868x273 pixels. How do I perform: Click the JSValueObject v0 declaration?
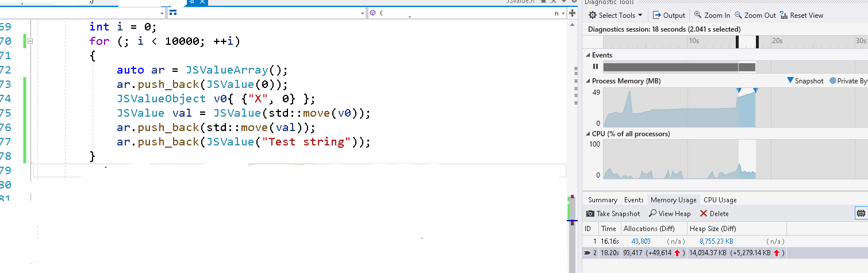(x=216, y=99)
